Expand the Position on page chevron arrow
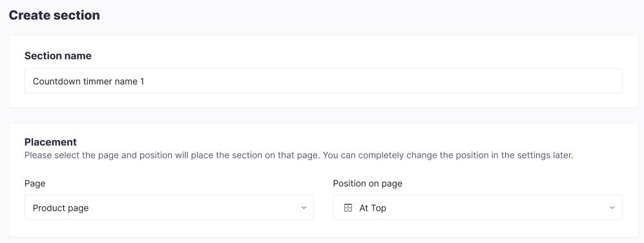The image size is (644, 243). coord(612,207)
